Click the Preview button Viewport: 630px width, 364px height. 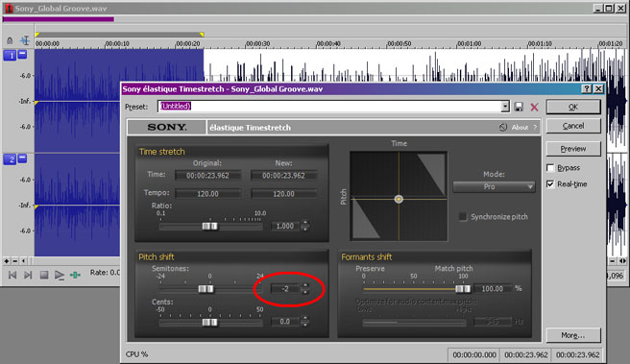pos(573,149)
